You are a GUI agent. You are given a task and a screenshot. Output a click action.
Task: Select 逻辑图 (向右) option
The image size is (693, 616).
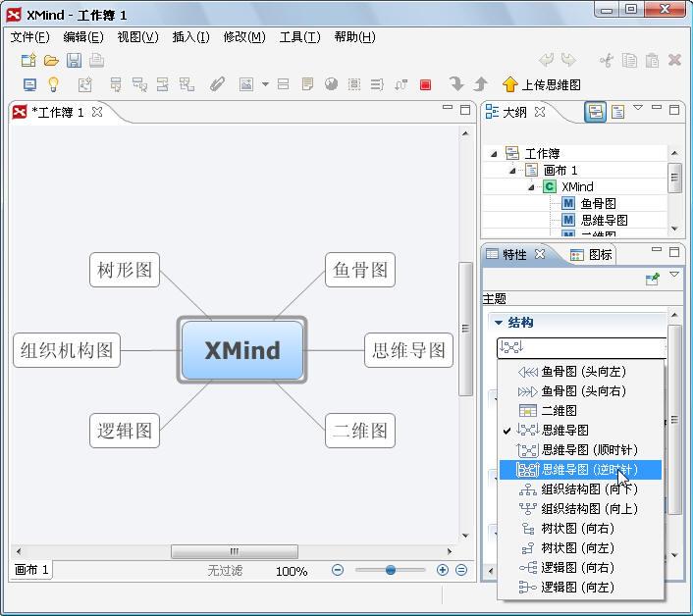(581, 567)
